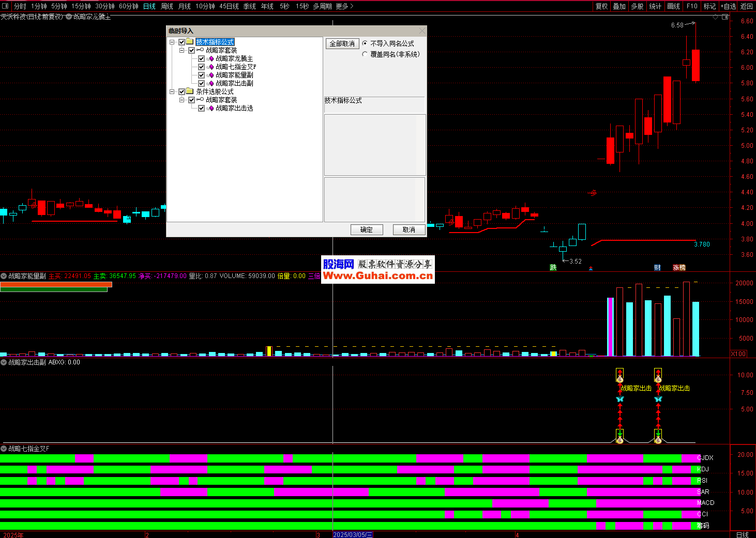Uncheck the 战略家出击副 checkbox

(x=201, y=83)
